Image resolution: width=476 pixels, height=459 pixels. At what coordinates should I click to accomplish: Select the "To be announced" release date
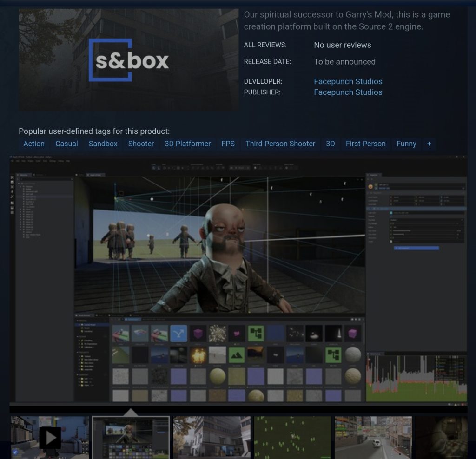(344, 62)
